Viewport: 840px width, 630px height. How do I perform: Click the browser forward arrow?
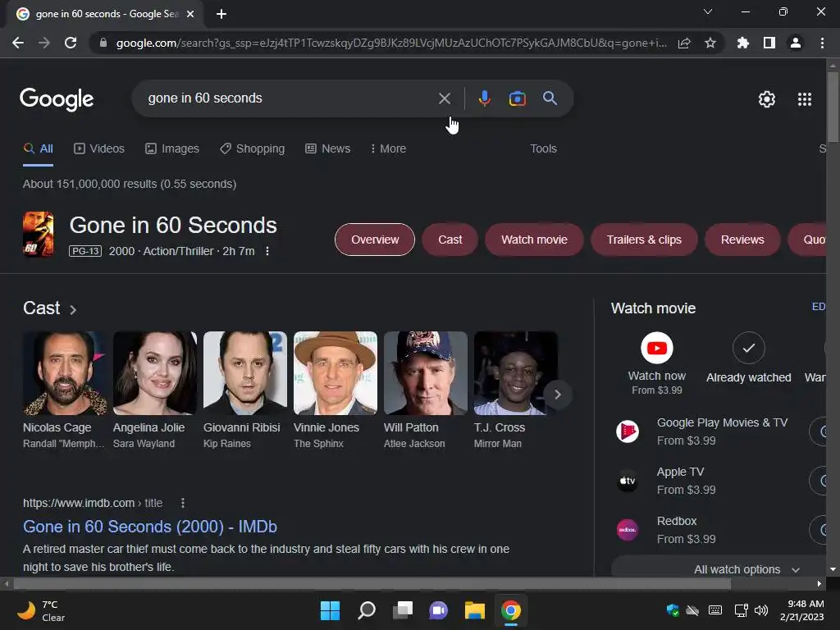click(44, 43)
